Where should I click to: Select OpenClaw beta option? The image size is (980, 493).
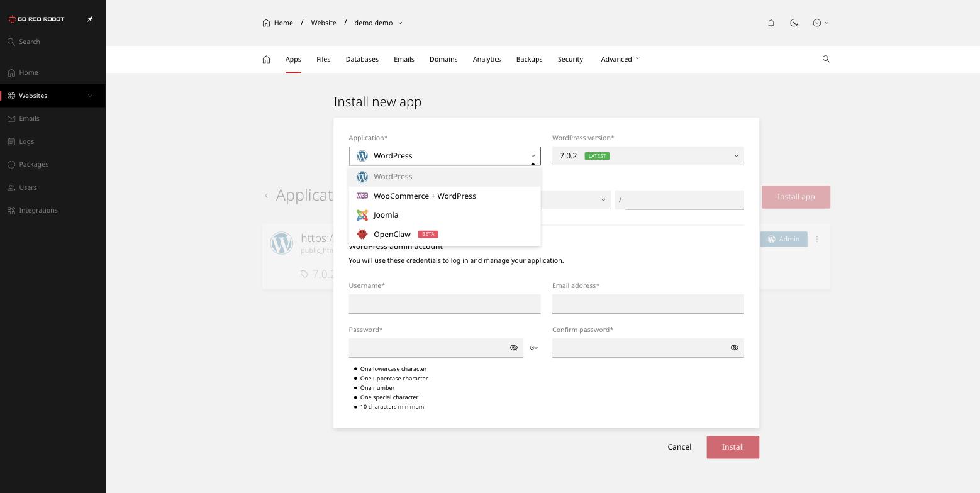coord(445,235)
